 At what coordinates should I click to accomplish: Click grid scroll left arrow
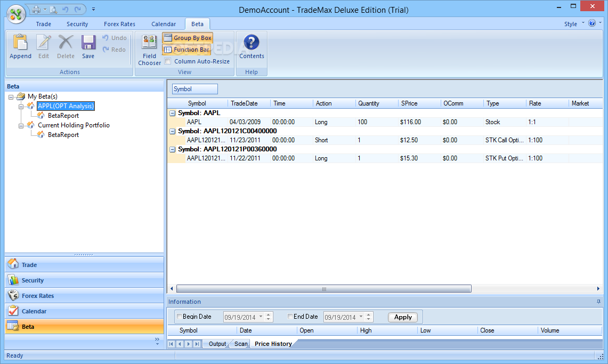172,289
